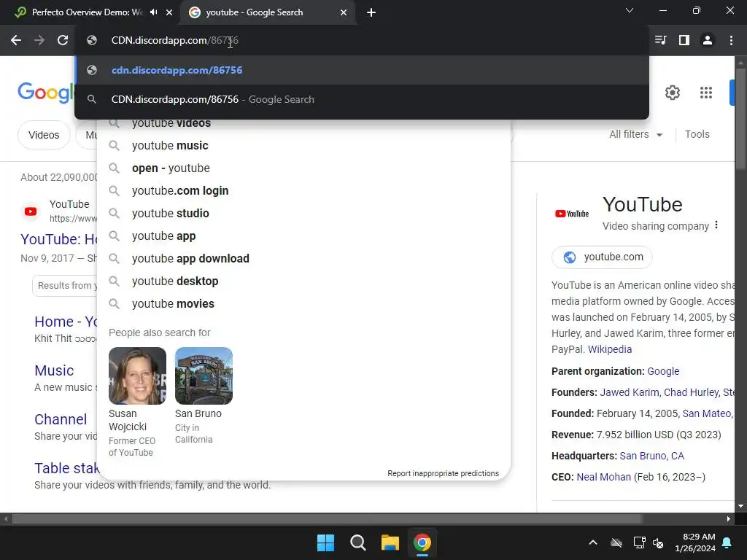The height and width of the screenshot is (560, 747).
Task: Pick the 'youtube app' suggestion
Action: [x=303, y=236]
